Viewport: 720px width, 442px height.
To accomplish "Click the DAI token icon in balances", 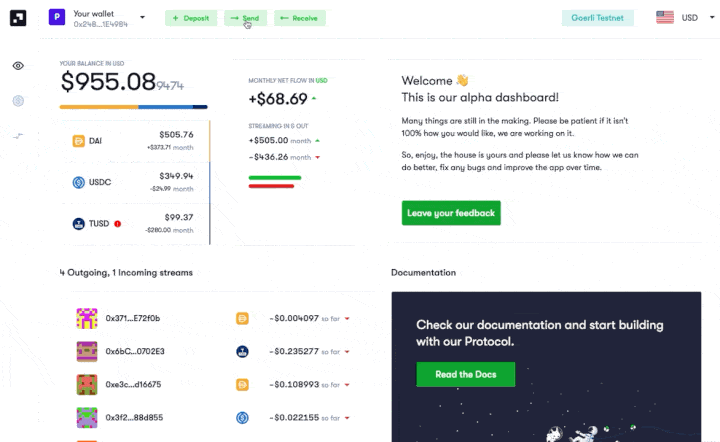I will tap(78, 141).
